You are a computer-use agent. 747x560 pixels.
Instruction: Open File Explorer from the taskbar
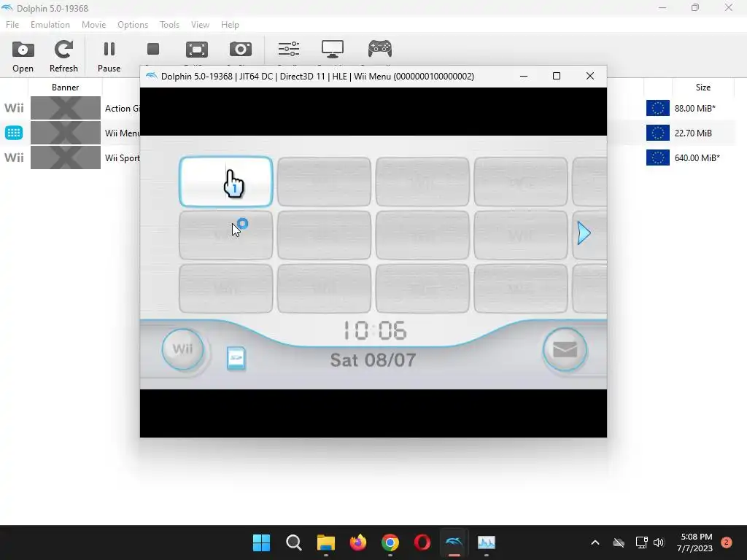pos(326,542)
